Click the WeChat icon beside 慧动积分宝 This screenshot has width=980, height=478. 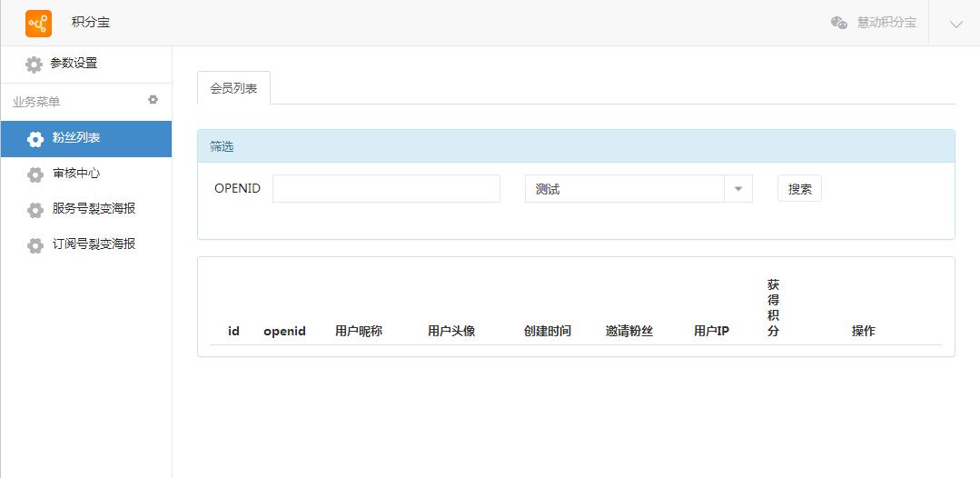click(x=839, y=23)
